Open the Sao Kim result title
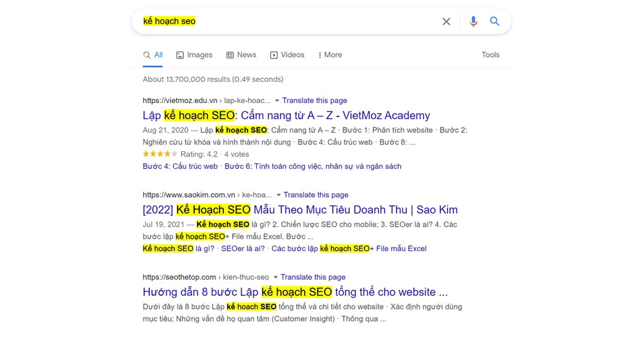The image size is (644, 337). tap(300, 210)
